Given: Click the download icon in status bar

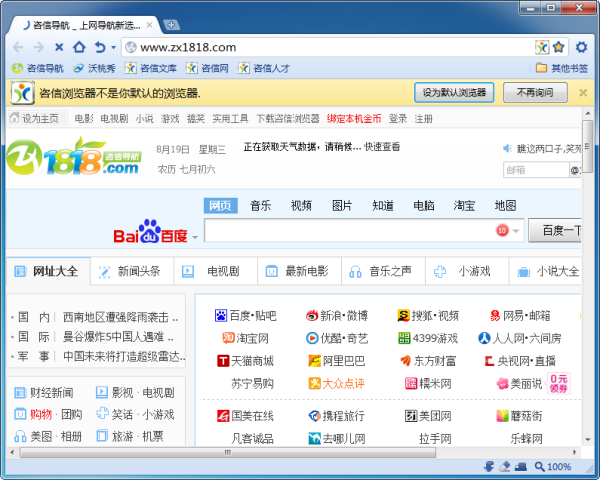Looking at the screenshot, I should tap(489, 467).
